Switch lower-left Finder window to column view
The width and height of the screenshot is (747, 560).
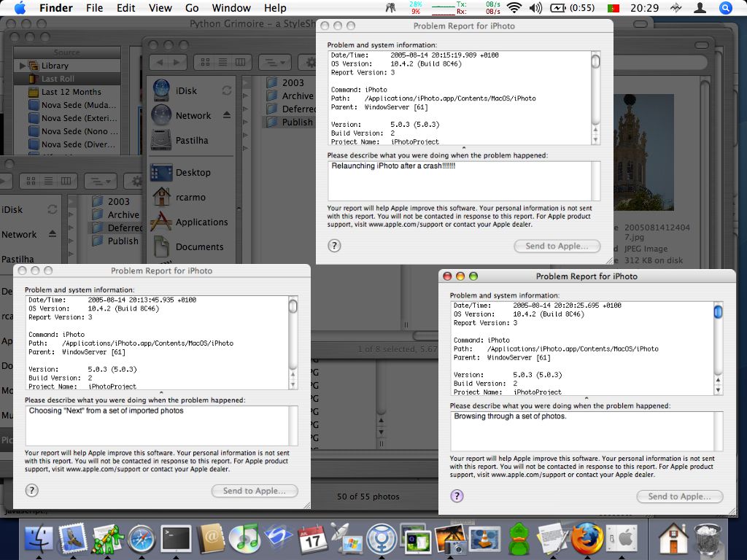tap(66, 181)
